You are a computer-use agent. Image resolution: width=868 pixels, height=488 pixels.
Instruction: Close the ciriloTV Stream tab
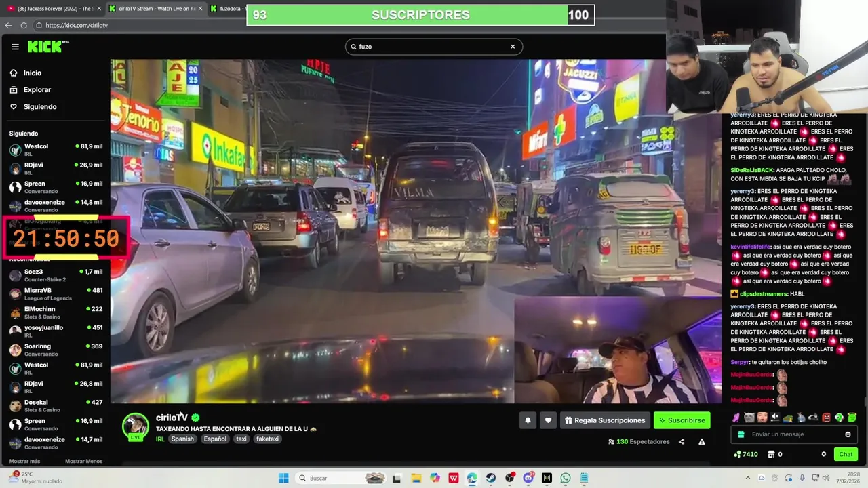[200, 9]
